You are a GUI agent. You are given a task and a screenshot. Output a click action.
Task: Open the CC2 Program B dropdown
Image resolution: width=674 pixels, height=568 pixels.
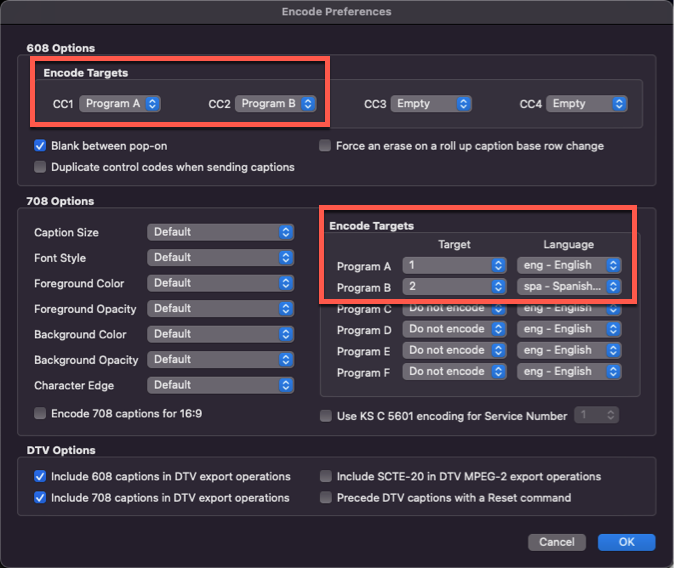pos(275,104)
